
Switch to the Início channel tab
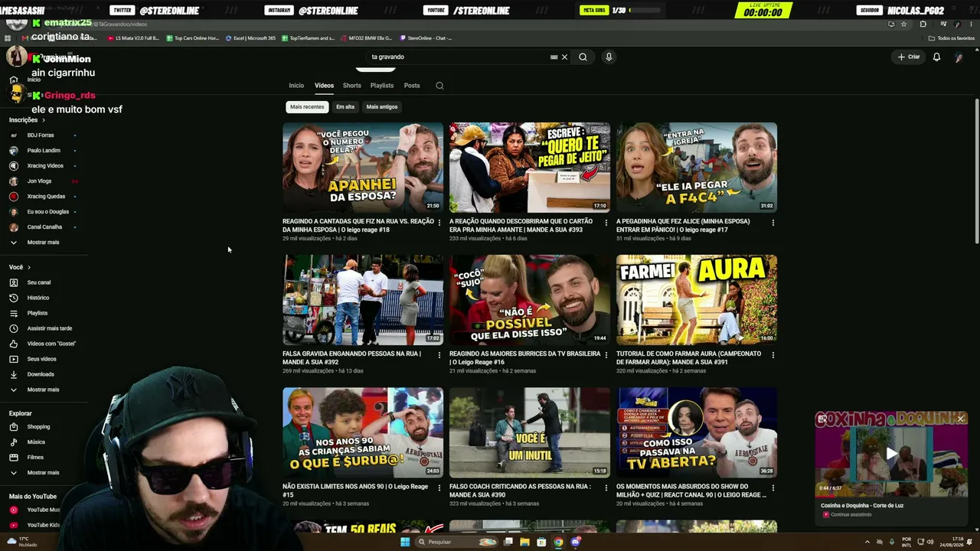[296, 86]
